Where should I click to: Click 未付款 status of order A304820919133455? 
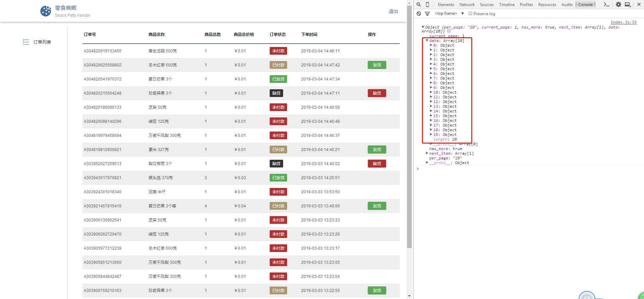[278, 51]
